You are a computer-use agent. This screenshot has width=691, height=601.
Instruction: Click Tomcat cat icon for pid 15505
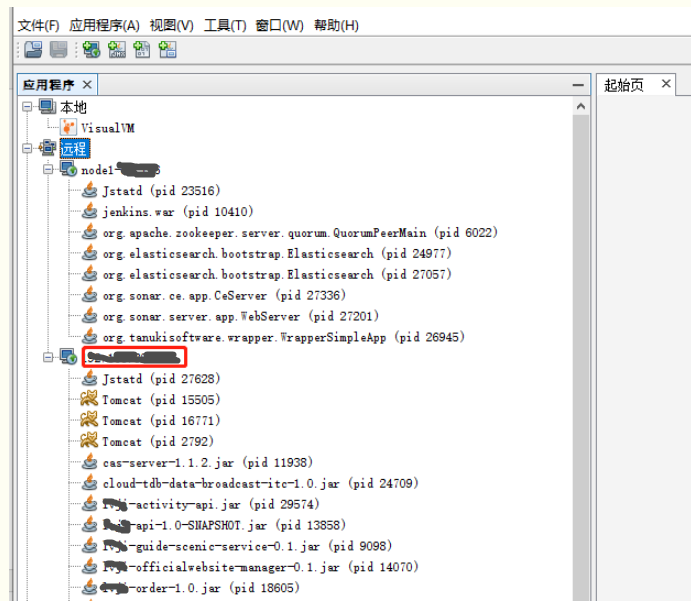[x=89, y=399]
